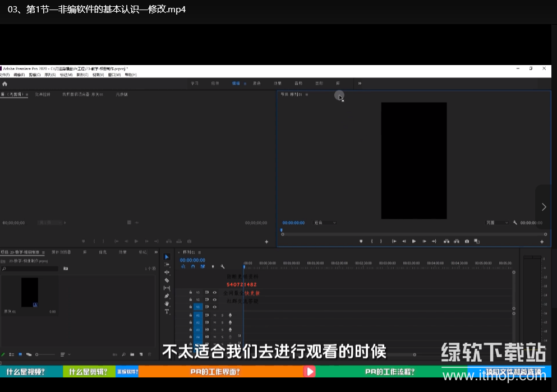
Task: Step back one frame in Program monitor
Action: click(x=404, y=241)
